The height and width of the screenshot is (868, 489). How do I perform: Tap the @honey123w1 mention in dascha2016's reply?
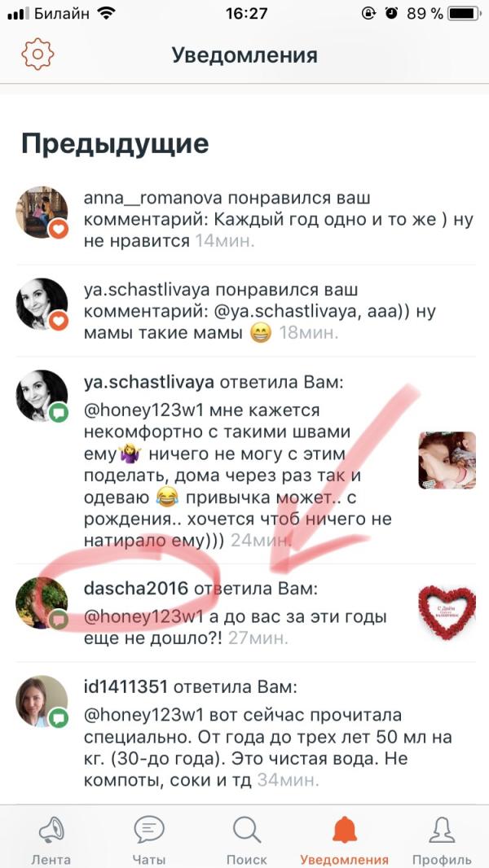pyautogui.click(x=144, y=616)
